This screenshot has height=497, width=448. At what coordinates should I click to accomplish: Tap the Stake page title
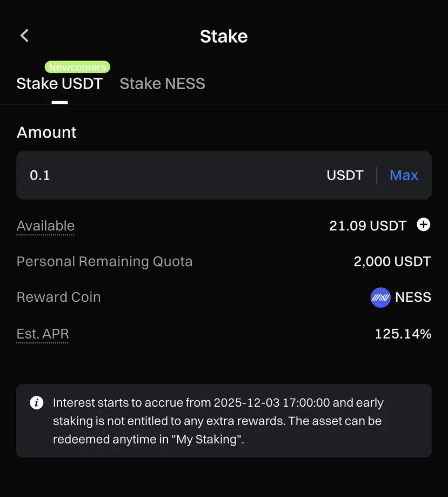(x=224, y=36)
